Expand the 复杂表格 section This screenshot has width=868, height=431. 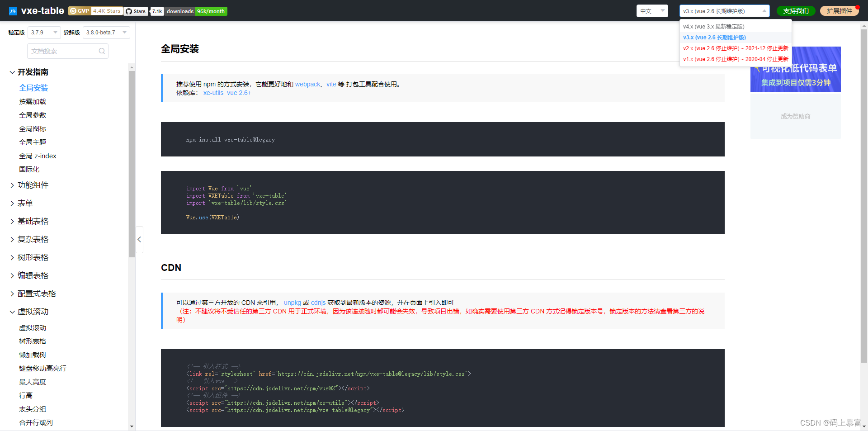point(29,239)
